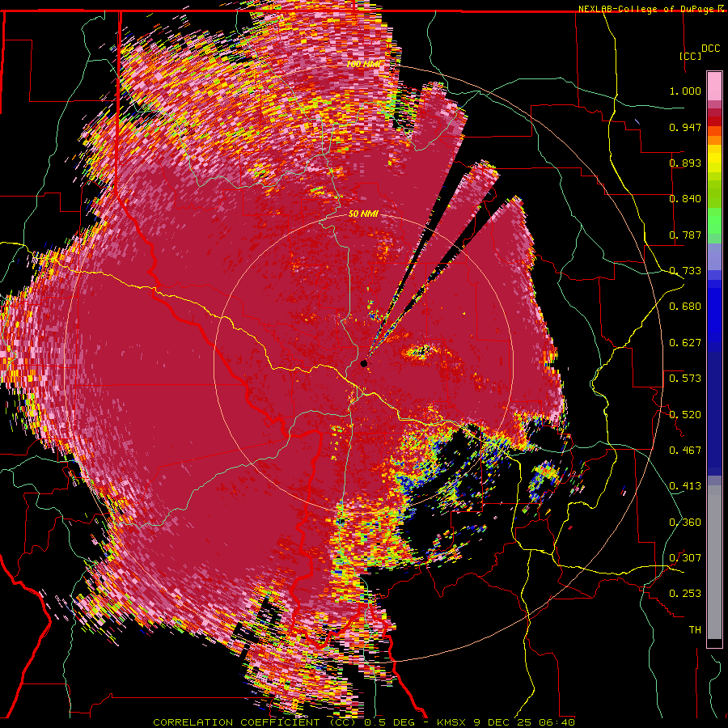Click the 0.893 color scale value
The height and width of the screenshot is (728, 728).
[685, 163]
